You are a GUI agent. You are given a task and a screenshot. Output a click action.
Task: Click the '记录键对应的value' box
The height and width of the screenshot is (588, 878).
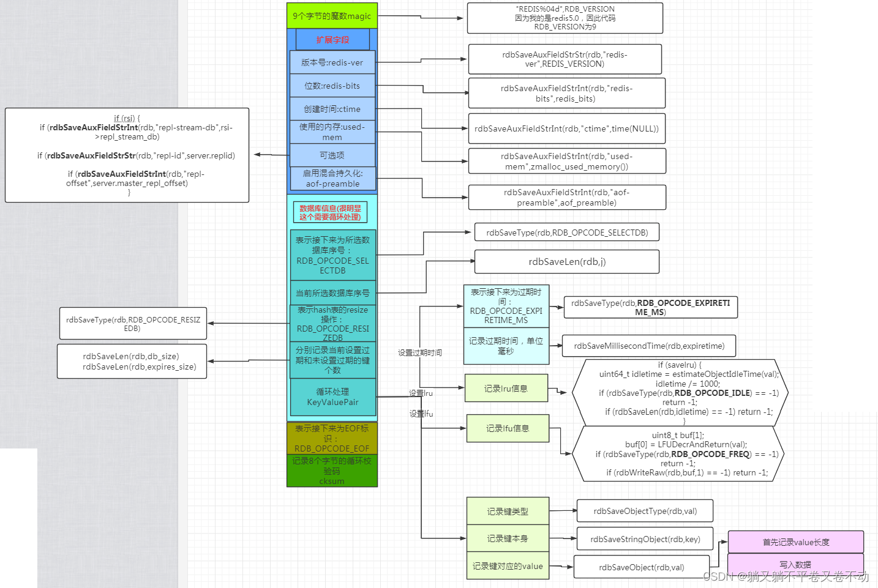point(508,566)
